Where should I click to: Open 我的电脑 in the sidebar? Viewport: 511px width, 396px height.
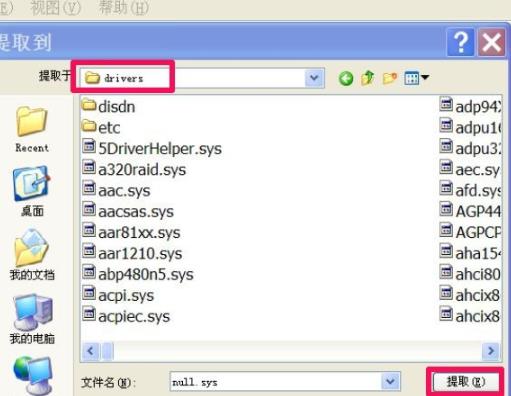coord(32,319)
